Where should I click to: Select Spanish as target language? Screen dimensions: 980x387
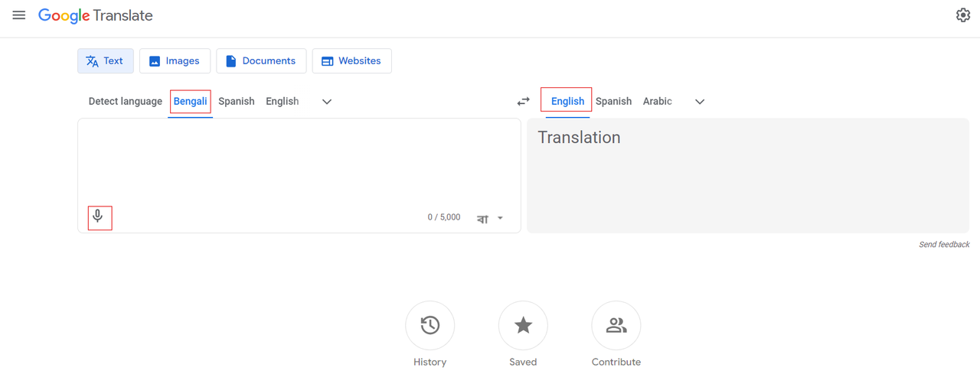[614, 101]
